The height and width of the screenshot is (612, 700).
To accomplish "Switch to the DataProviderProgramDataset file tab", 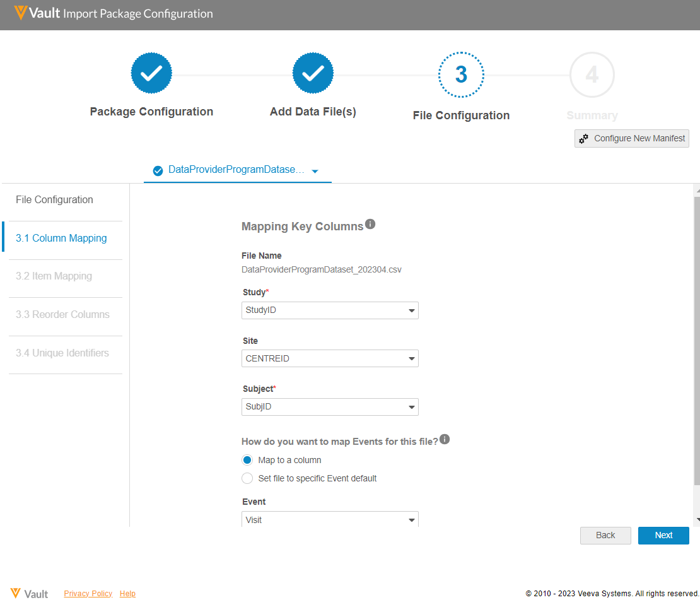I will click(x=237, y=170).
